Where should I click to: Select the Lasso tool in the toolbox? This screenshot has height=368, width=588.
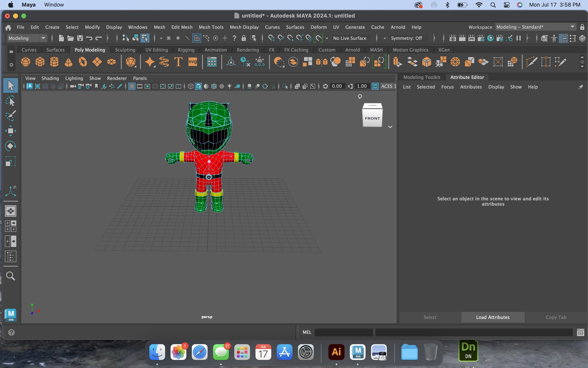10,101
